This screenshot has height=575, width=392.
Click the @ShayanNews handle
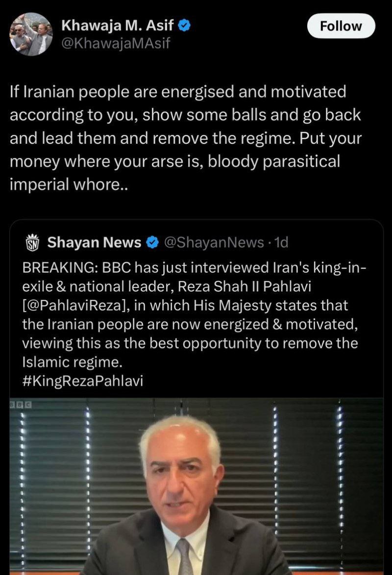point(213,242)
